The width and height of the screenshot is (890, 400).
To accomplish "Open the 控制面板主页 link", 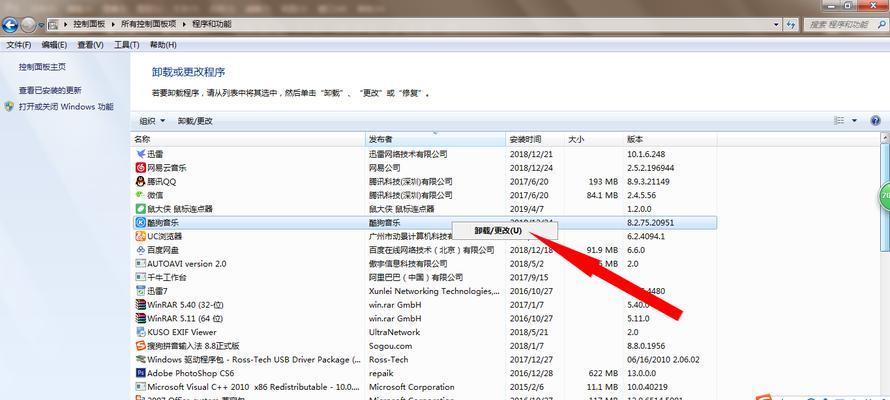I will [x=43, y=67].
